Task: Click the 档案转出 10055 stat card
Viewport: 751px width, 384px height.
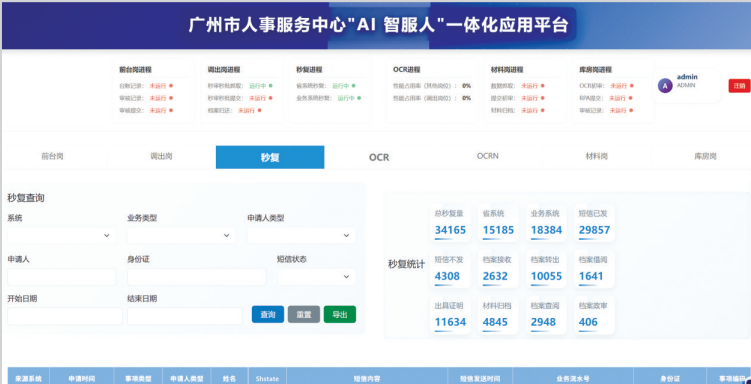Action: (546, 269)
